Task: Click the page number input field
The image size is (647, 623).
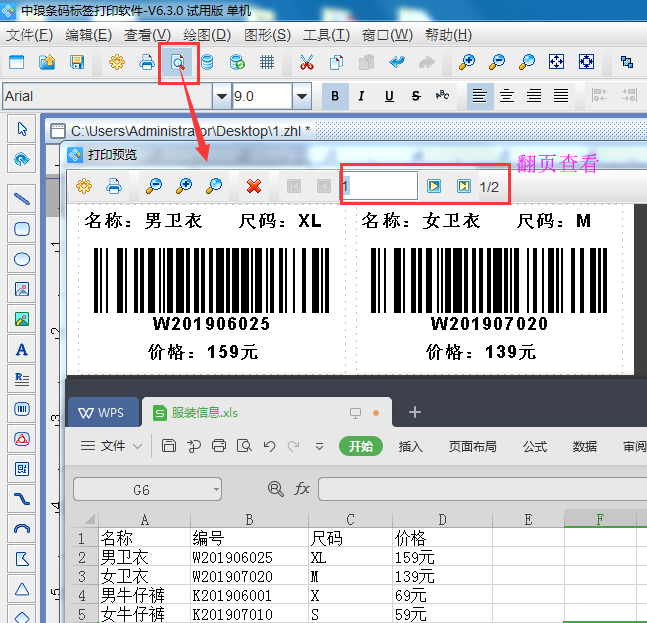Action: (x=378, y=186)
